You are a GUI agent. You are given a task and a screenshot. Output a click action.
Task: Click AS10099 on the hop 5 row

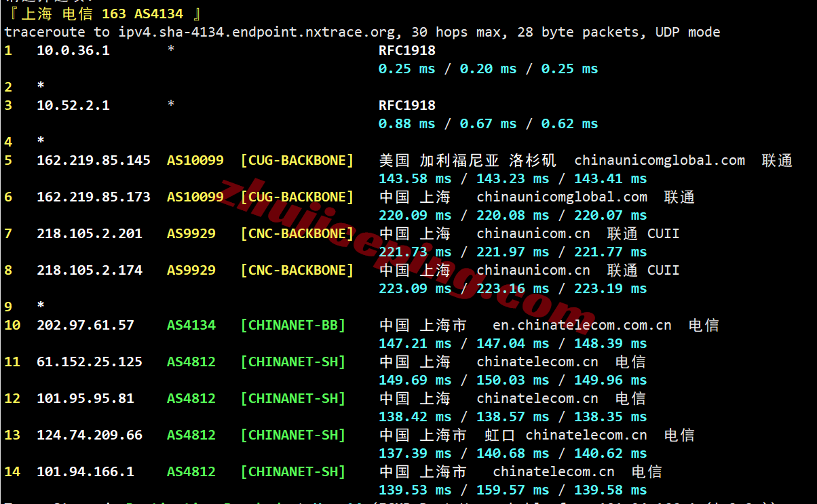(x=195, y=160)
